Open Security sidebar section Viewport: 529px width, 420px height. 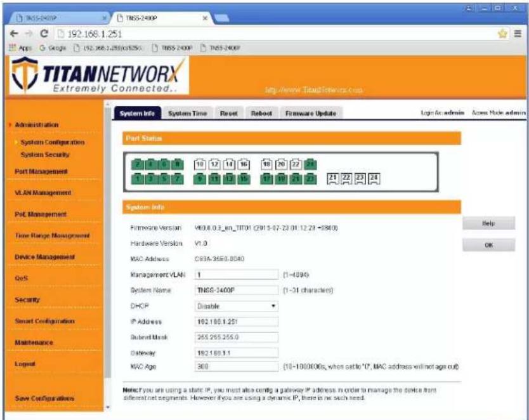[27, 300]
